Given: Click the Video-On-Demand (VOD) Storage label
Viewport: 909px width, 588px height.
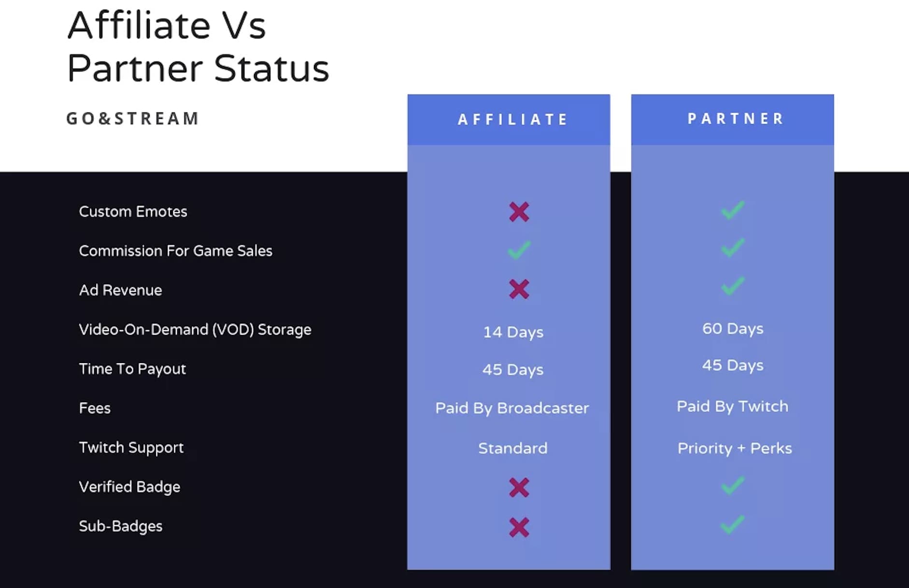Looking at the screenshot, I should (x=195, y=329).
